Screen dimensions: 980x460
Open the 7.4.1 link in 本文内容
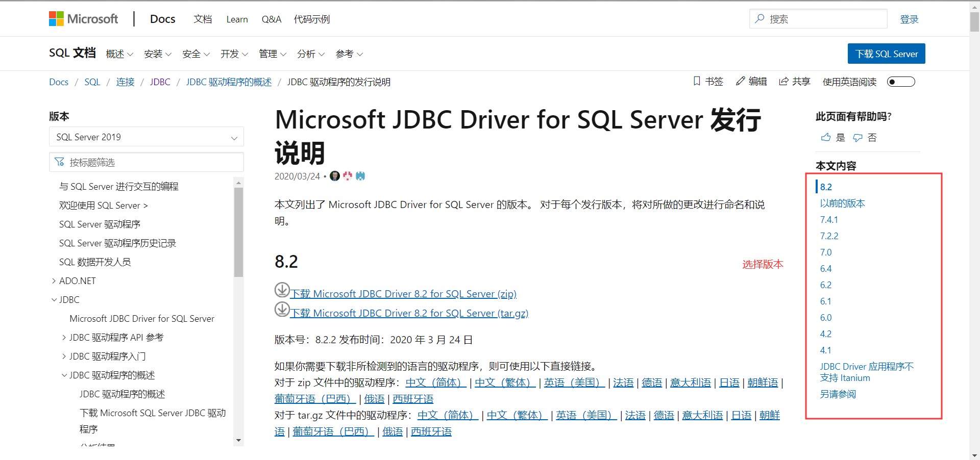coord(828,219)
